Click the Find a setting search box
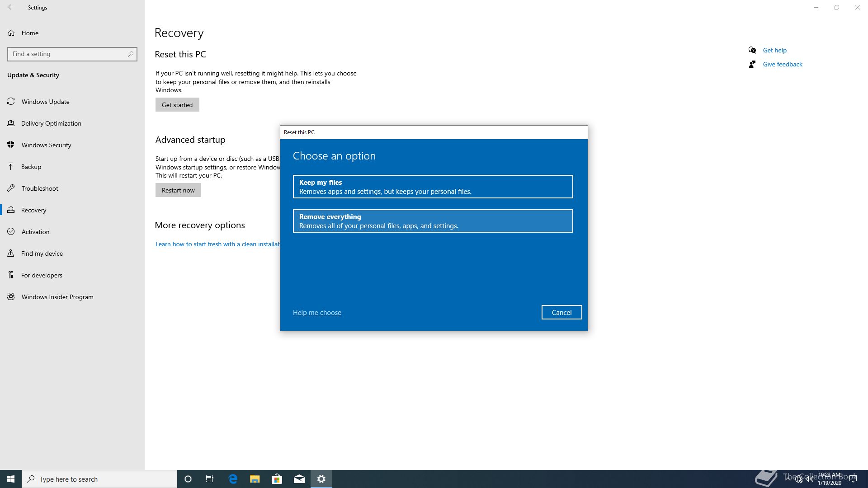The height and width of the screenshot is (488, 868). coord(68,54)
